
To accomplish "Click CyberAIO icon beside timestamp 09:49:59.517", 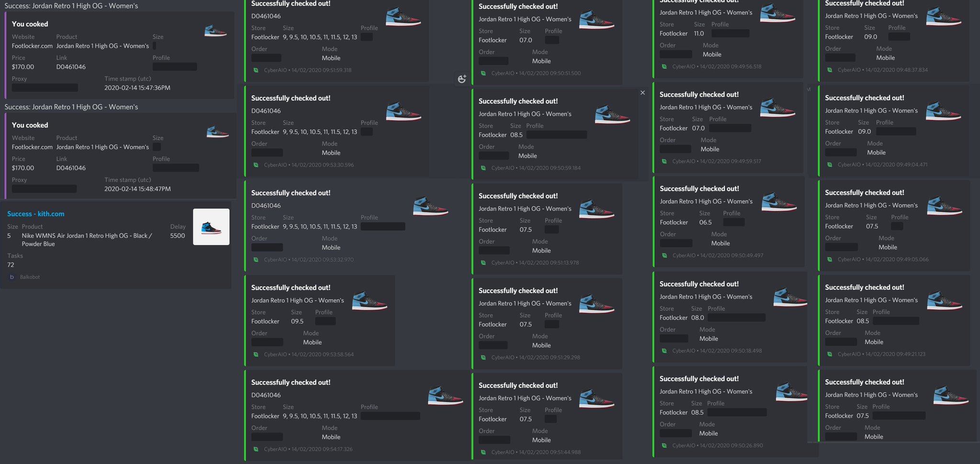I will coord(664,161).
